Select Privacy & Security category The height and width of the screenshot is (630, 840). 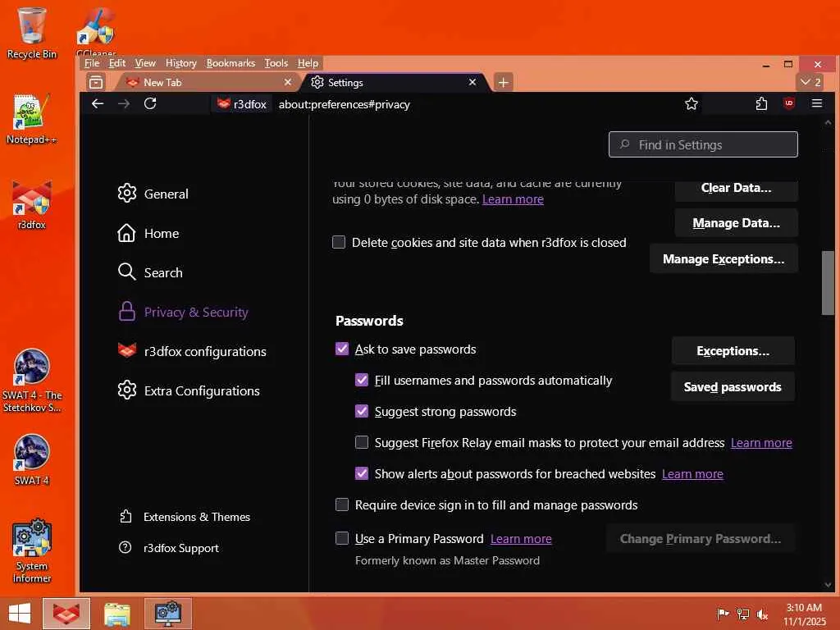click(183, 312)
